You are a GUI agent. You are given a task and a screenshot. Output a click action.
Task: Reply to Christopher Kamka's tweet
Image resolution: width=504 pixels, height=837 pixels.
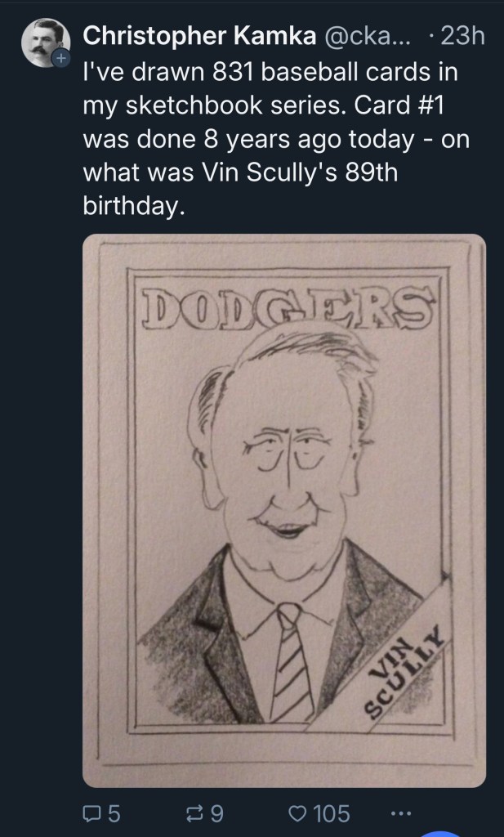(91, 813)
